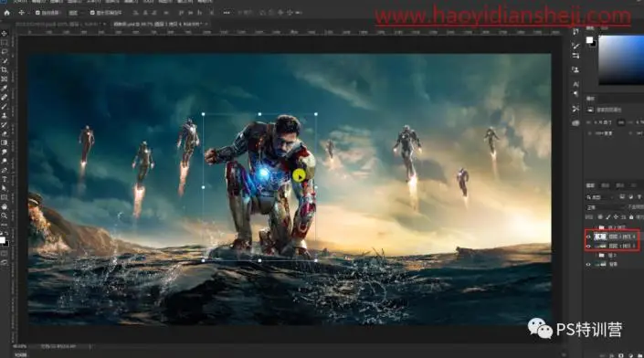Select the Clone Stamp tool
This screenshot has height=358, width=644.
pyautogui.click(x=4, y=115)
